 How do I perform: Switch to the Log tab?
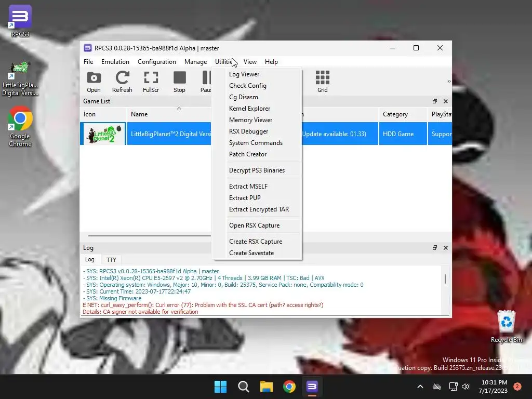pyautogui.click(x=89, y=260)
